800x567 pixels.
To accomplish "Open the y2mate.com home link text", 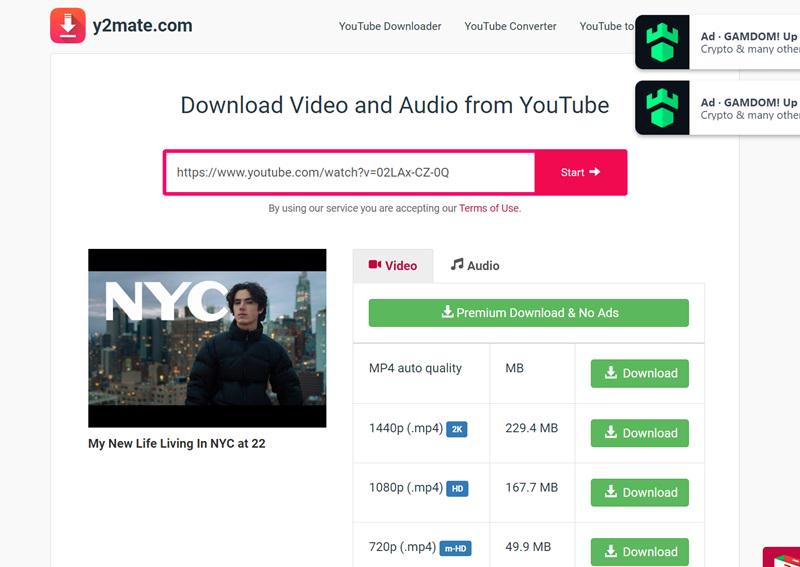I will point(142,26).
